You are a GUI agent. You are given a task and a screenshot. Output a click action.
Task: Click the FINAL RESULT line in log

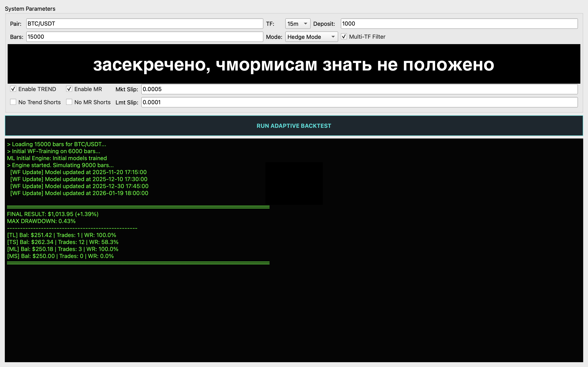[x=53, y=214]
